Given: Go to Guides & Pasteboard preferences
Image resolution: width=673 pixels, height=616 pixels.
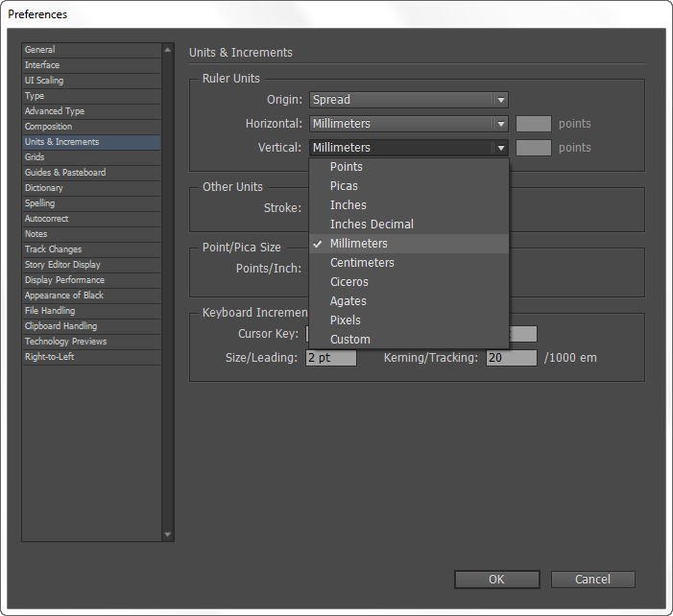Looking at the screenshot, I should 65,173.
